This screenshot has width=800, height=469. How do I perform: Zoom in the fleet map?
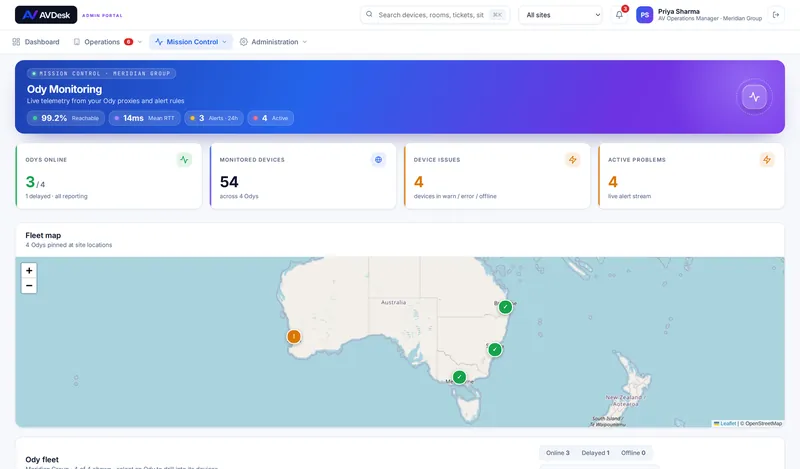tap(29, 270)
